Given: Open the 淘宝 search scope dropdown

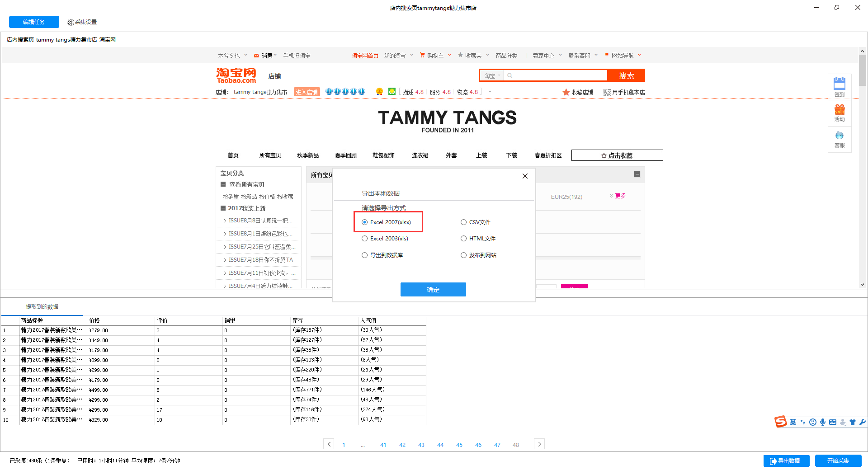Looking at the screenshot, I should coord(492,75).
